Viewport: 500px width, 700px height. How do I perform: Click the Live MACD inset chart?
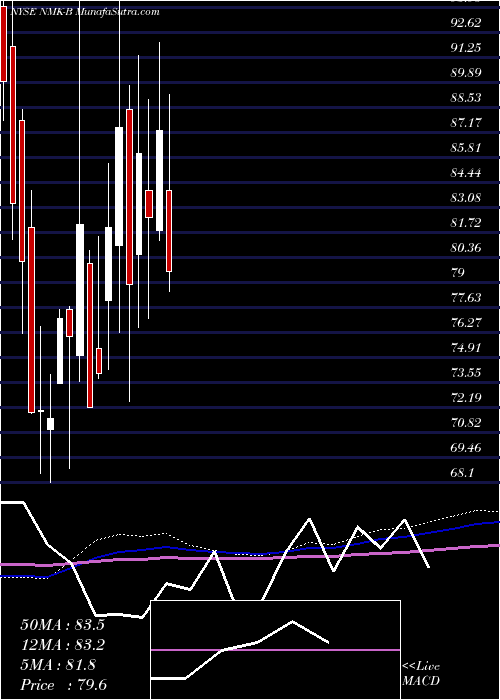click(275, 650)
